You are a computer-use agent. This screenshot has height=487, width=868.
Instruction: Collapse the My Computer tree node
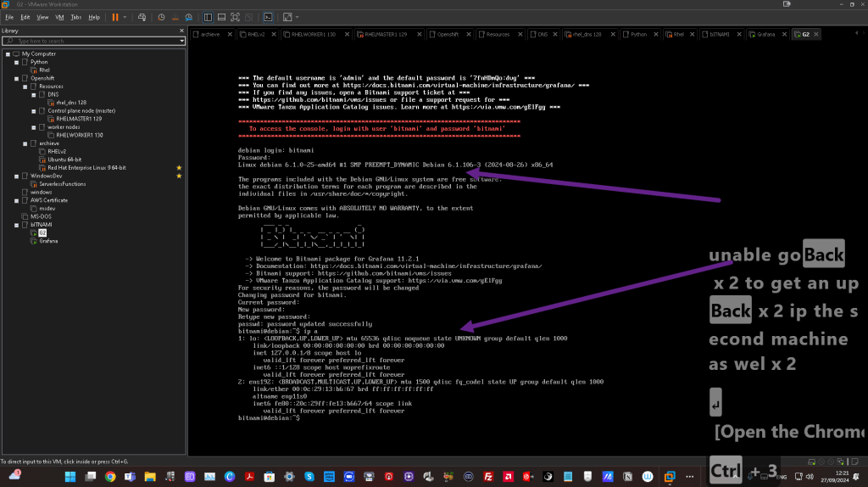click(x=8, y=54)
